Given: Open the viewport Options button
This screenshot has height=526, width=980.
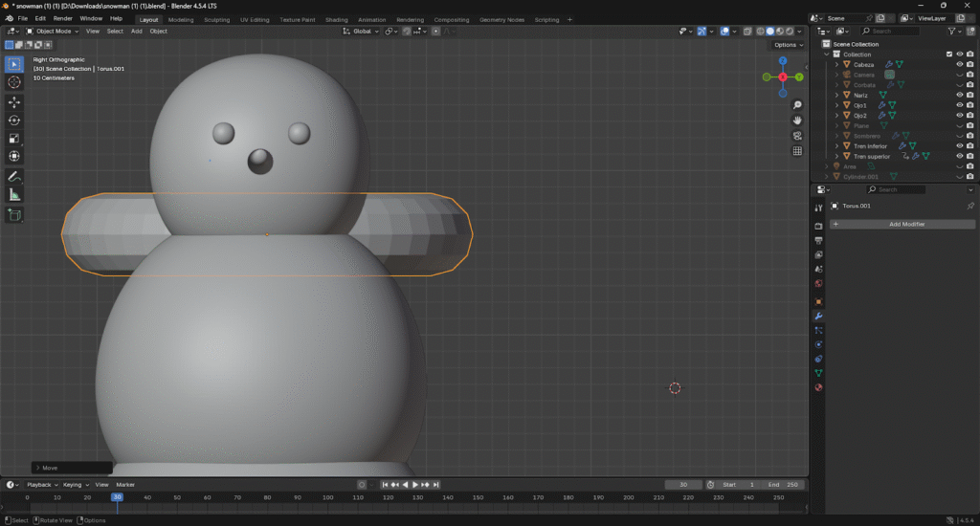Looking at the screenshot, I should pyautogui.click(x=787, y=45).
